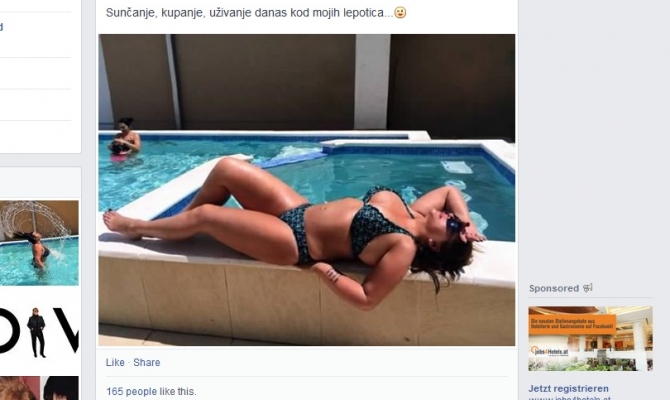670x400 pixels.
Task: Open the black-suited man logo thumbnail
Action: (x=39, y=332)
